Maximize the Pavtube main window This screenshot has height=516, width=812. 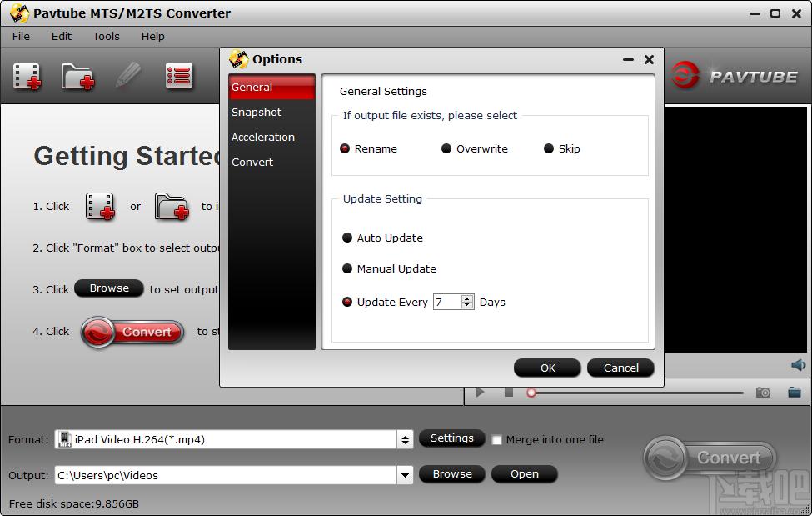pyautogui.click(x=775, y=13)
